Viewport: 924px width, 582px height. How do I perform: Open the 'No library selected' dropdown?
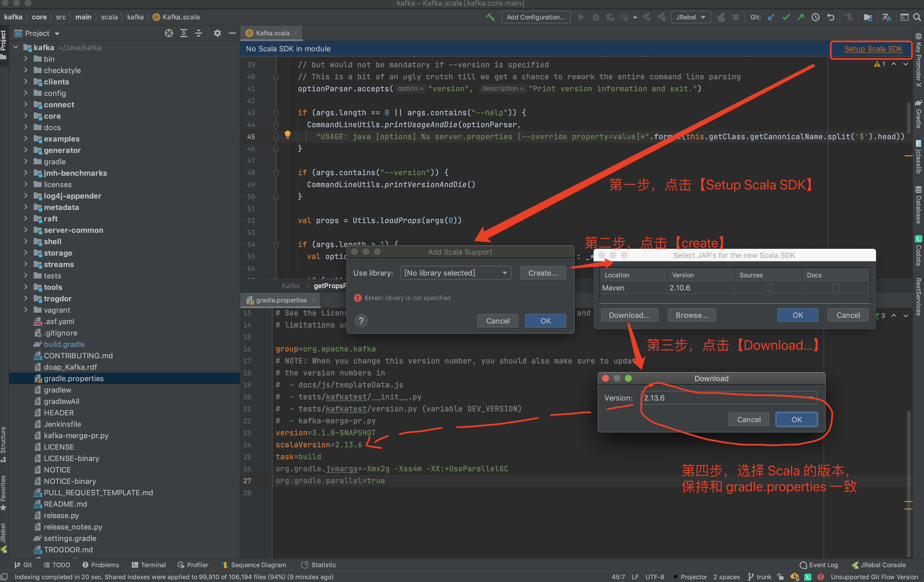click(x=455, y=273)
